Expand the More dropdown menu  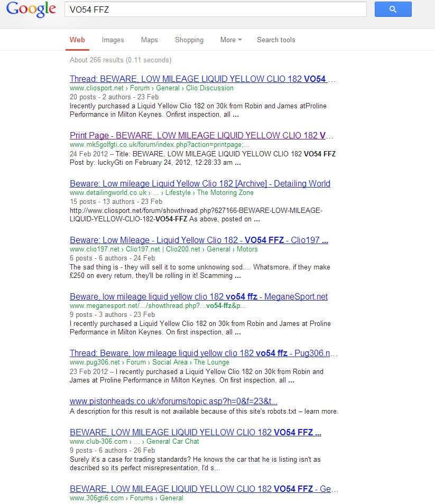coord(231,40)
